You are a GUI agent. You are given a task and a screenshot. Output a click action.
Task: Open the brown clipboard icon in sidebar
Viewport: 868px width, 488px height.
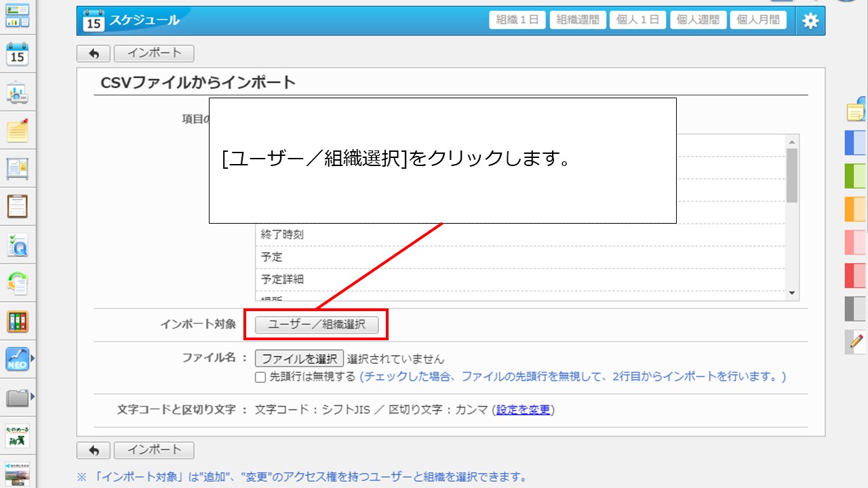18,206
